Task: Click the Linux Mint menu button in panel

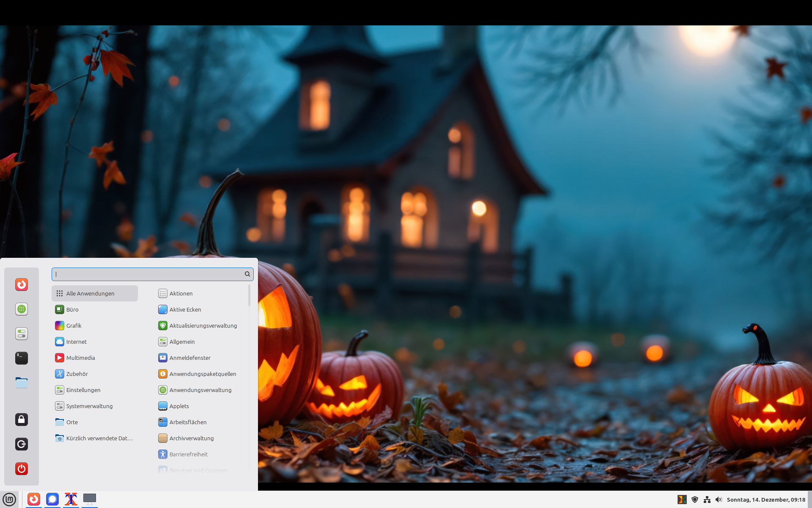Action: click(9, 500)
